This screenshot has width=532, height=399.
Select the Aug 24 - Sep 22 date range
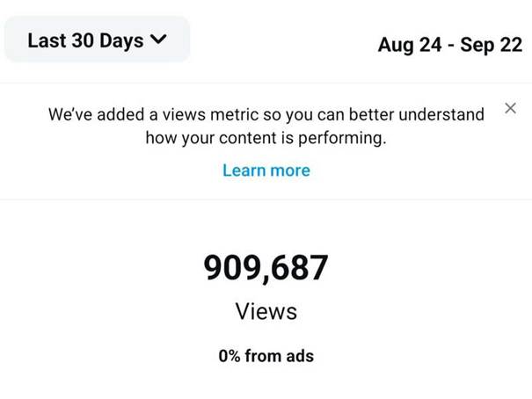449,45
